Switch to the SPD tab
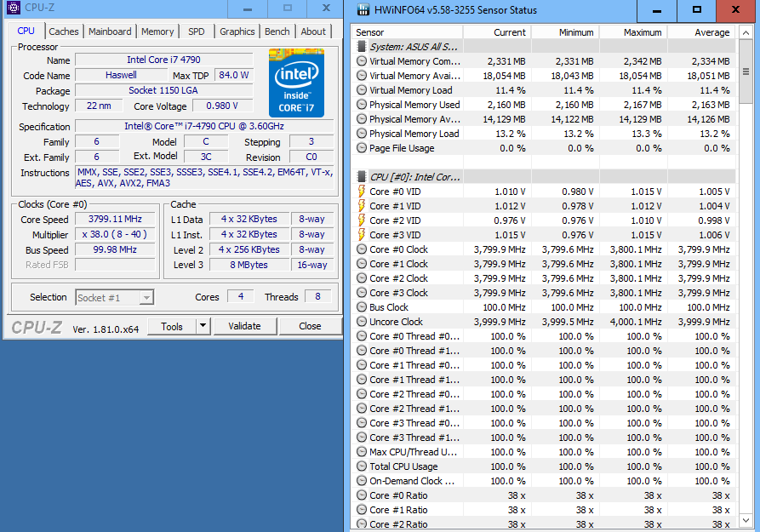 (x=197, y=31)
